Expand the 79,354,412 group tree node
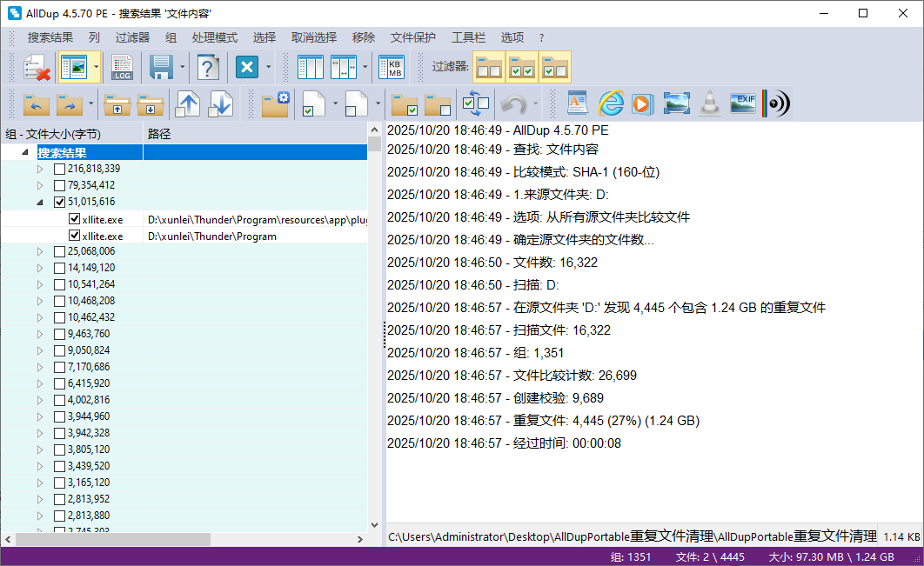924x566 pixels. click(40, 185)
